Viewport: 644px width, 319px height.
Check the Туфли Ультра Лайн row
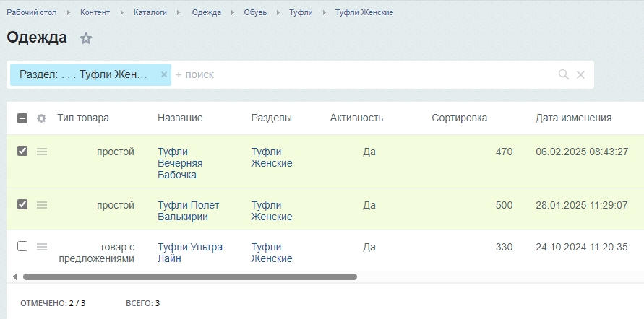pyautogui.click(x=22, y=246)
